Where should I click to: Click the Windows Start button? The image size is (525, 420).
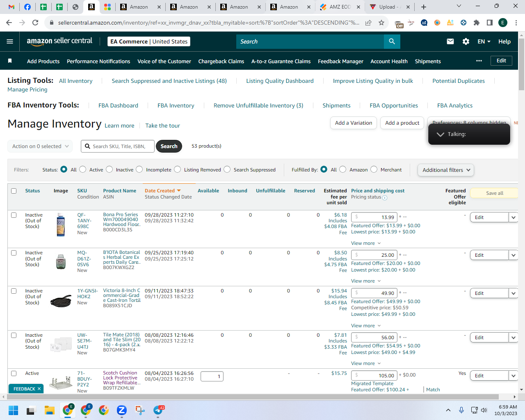click(13, 410)
